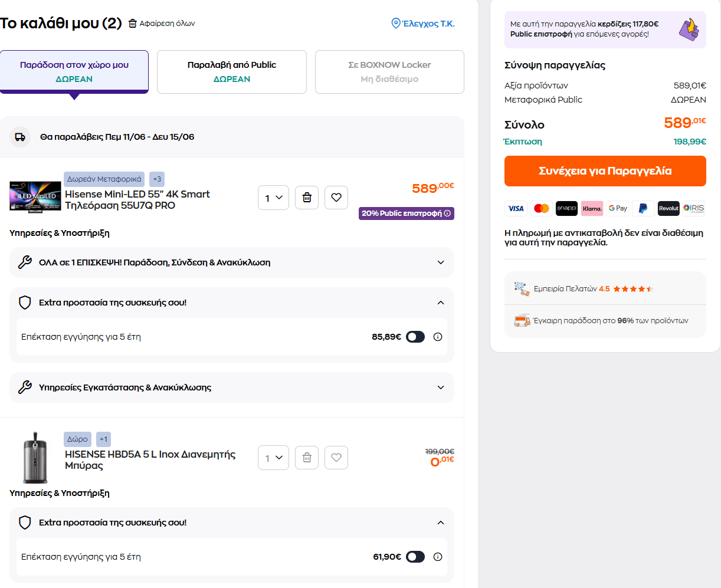Click the wallet icon in the cashback banner
The width and height of the screenshot is (721, 588).
pyautogui.click(x=689, y=29)
